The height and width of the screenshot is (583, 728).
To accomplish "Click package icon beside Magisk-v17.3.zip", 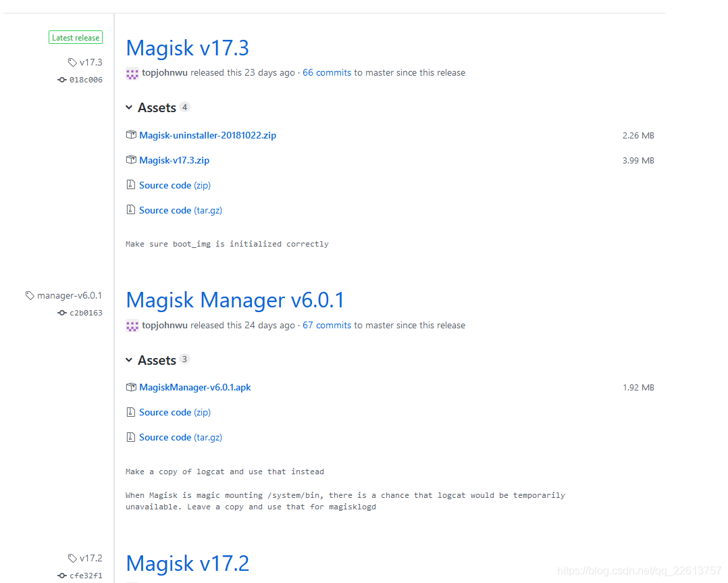I will pyautogui.click(x=131, y=160).
